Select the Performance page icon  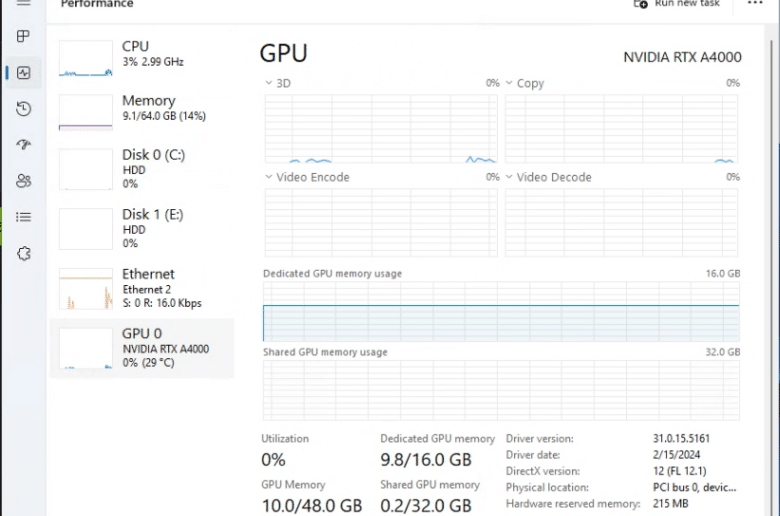(x=23, y=73)
